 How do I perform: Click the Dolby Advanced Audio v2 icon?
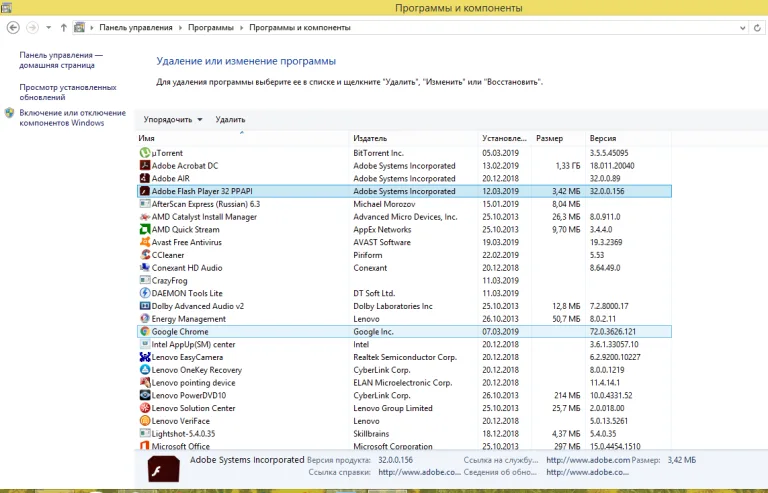pyautogui.click(x=144, y=306)
